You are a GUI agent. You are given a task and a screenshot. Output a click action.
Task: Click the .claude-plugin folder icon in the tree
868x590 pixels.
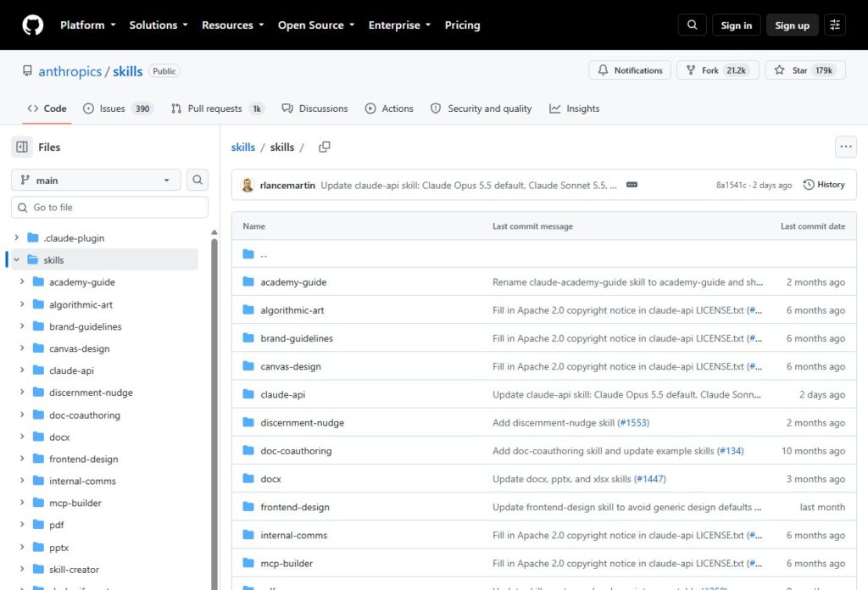pos(33,238)
